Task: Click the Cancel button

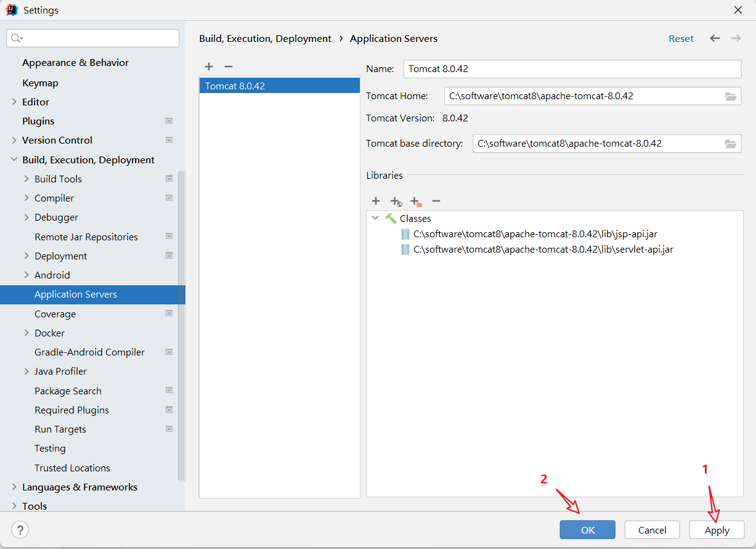Action: click(x=652, y=530)
